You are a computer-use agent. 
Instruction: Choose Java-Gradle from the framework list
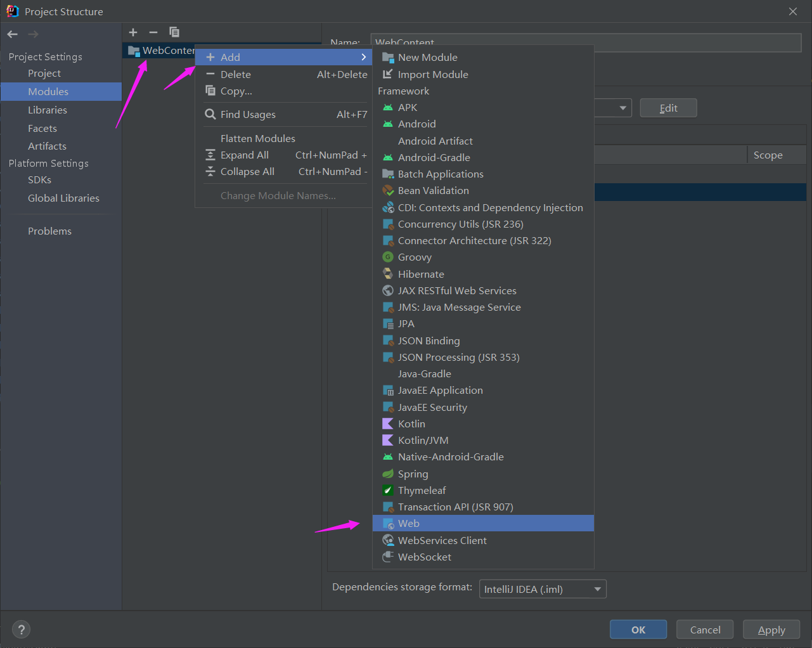click(x=483, y=374)
